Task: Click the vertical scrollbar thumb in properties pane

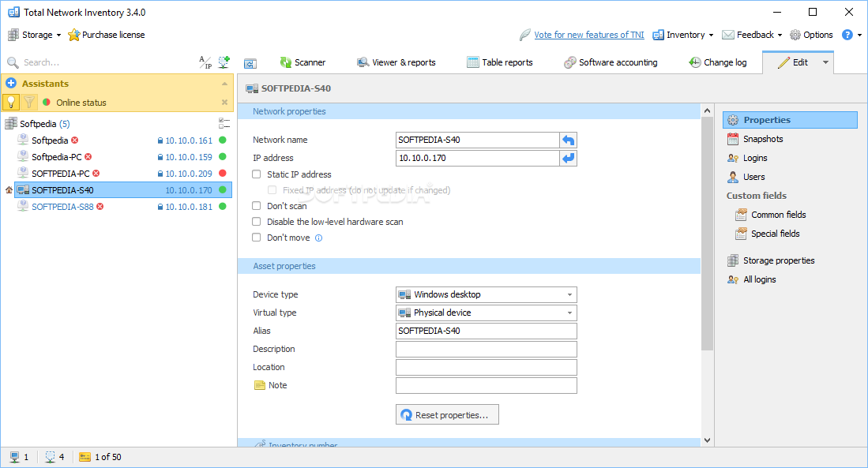Action: [x=707, y=234]
